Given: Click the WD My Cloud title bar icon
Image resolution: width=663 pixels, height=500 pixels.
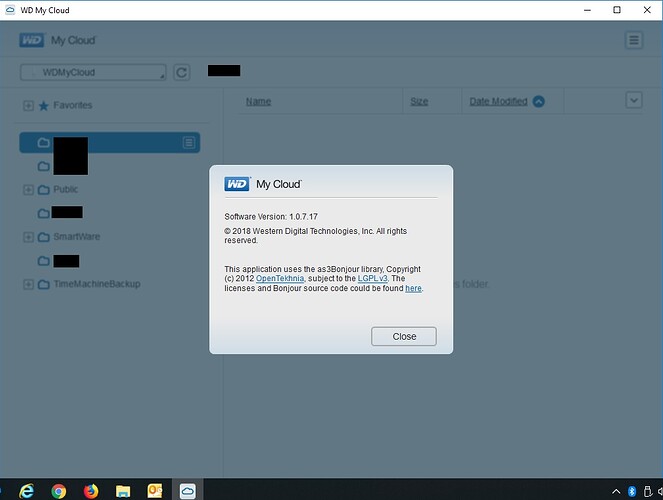Looking at the screenshot, I should (x=10, y=10).
